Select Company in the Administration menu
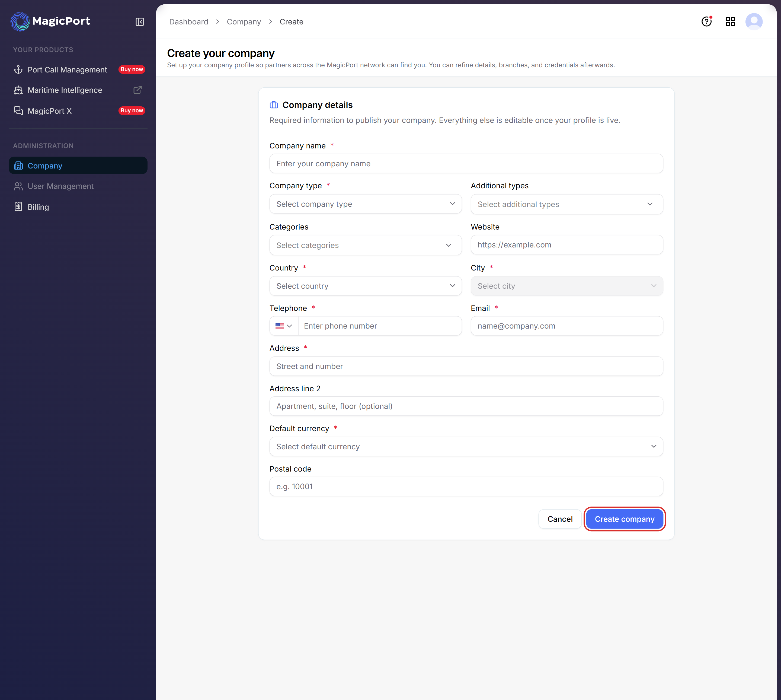Screen dimensions: 781x700 [78, 166]
